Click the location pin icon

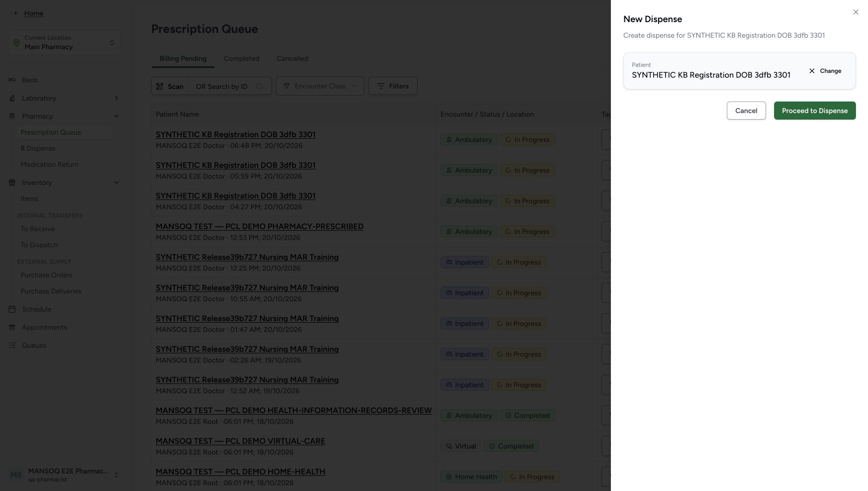17,43
